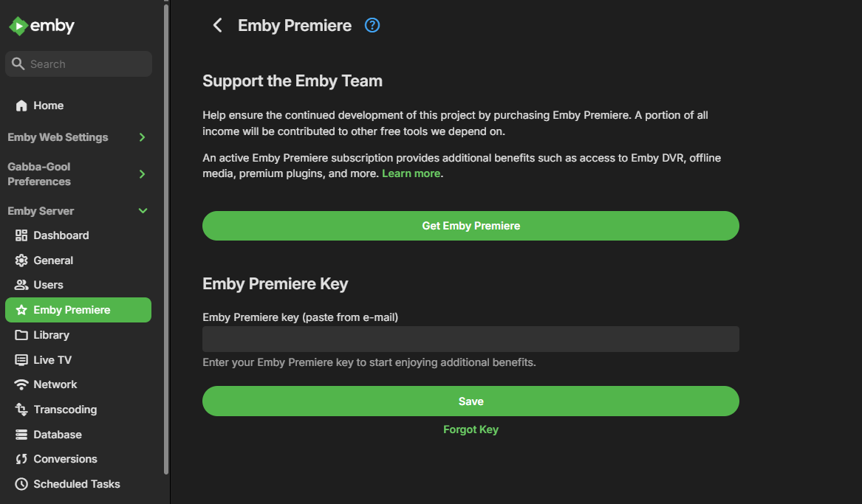
Task: Click the Transcoding arrows icon
Action: (21, 410)
